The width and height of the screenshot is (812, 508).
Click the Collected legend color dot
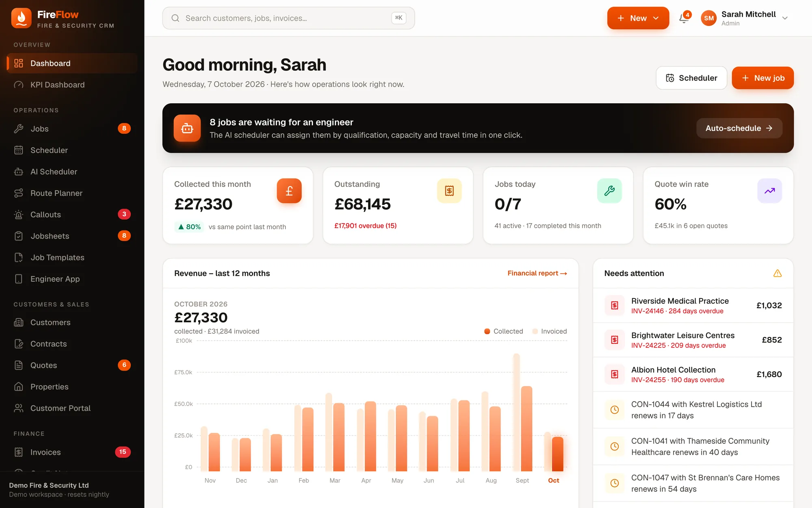[x=487, y=332]
